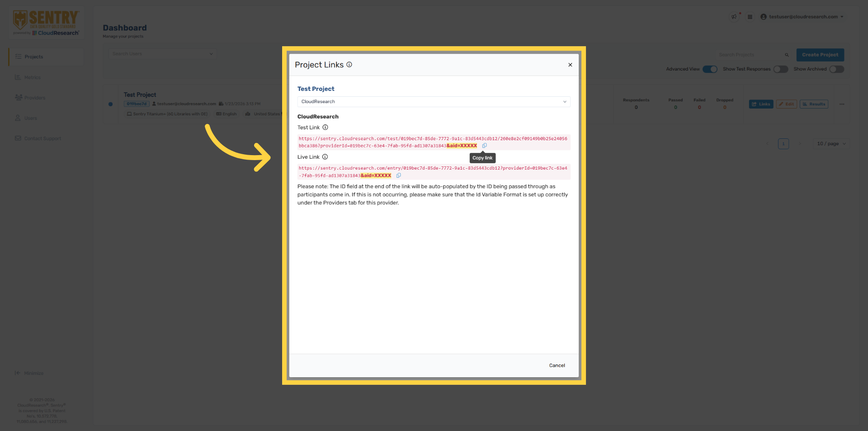Click the Project Links info icon
The width and height of the screenshot is (868, 431).
(x=349, y=65)
